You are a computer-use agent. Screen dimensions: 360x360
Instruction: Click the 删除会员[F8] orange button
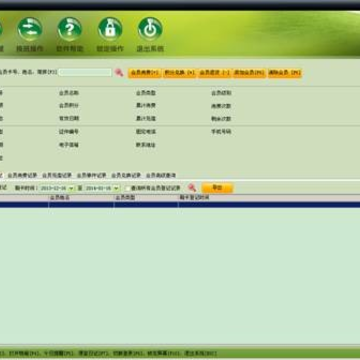click(285, 73)
